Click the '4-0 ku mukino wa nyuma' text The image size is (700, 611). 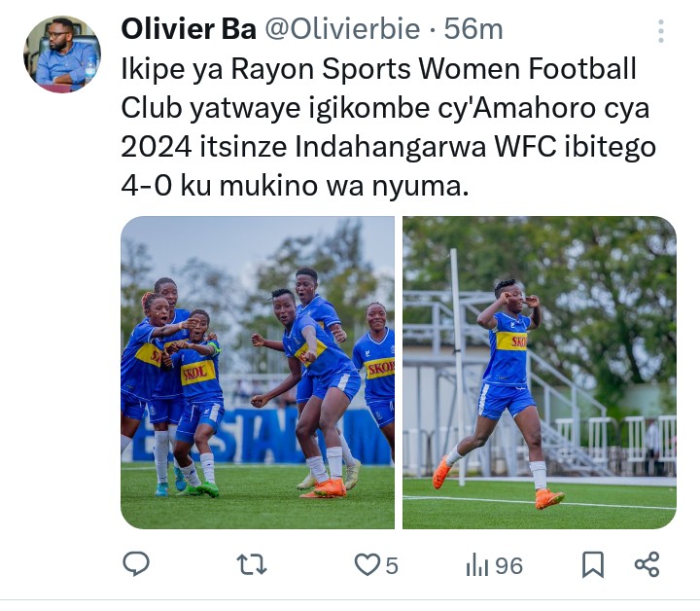(295, 186)
